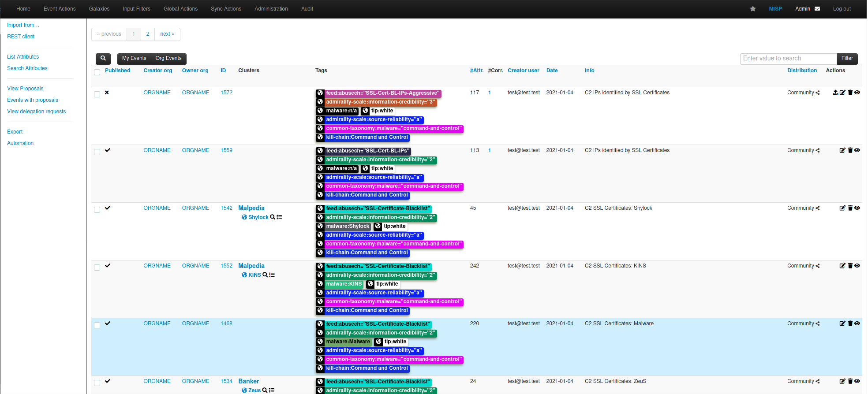Open the REST client link in sidebar
Image resolution: width=868 pixels, height=394 pixels.
tap(21, 37)
